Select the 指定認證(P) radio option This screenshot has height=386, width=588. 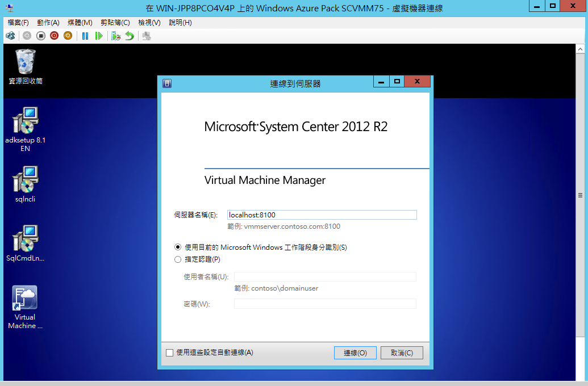pos(178,259)
